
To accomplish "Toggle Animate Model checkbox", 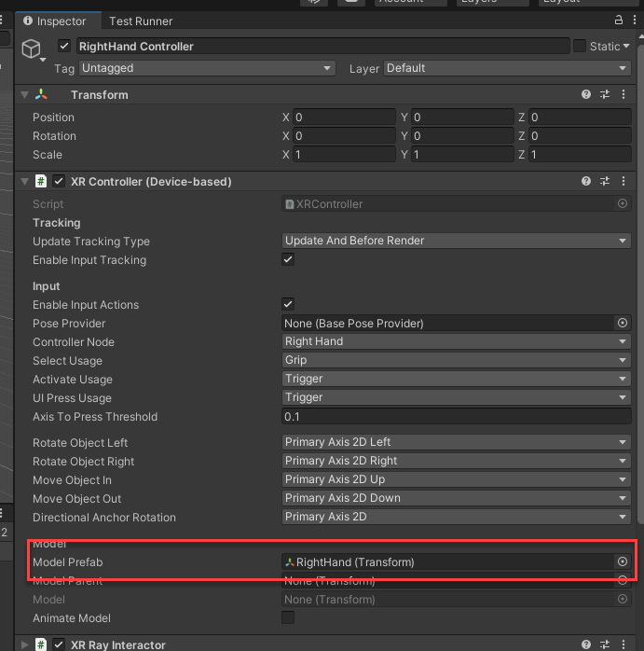I will point(288,617).
